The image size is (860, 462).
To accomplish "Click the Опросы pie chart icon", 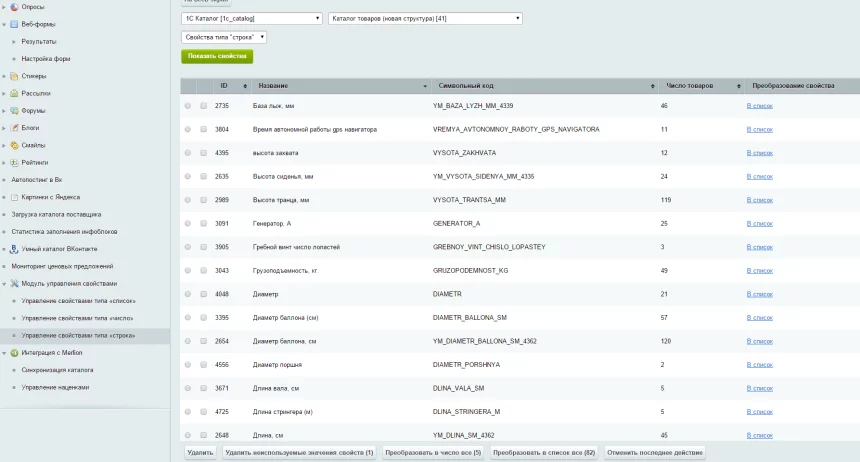I will 15,6.
